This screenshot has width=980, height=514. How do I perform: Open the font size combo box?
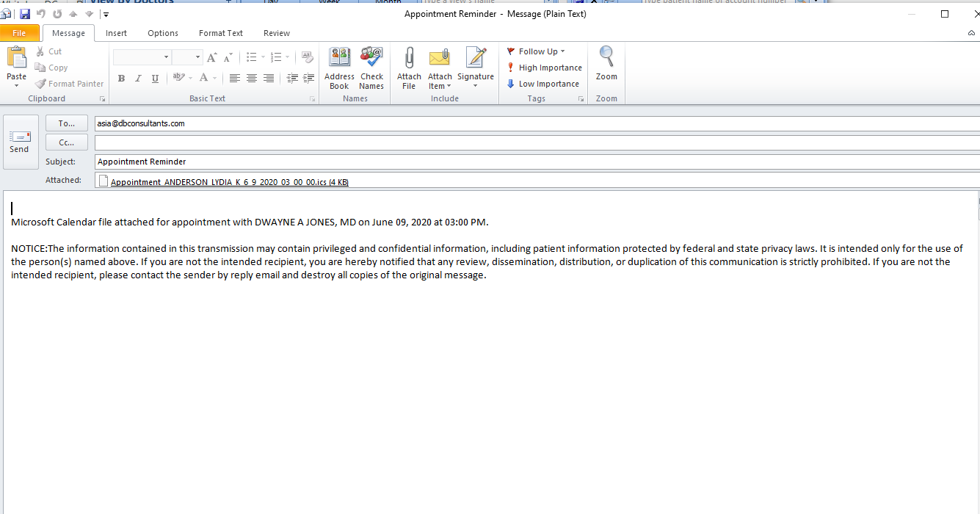pyautogui.click(x=187, y=57)
